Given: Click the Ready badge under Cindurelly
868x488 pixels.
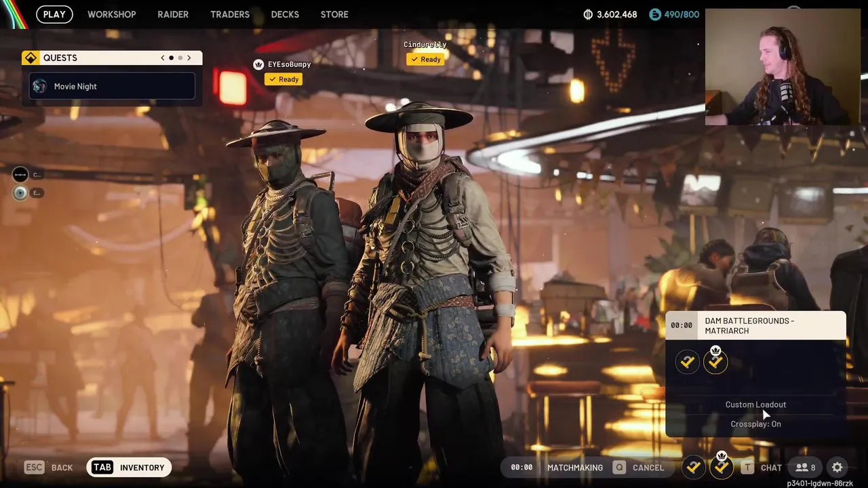Looking at the screenshot, I should tap(425, 60).
